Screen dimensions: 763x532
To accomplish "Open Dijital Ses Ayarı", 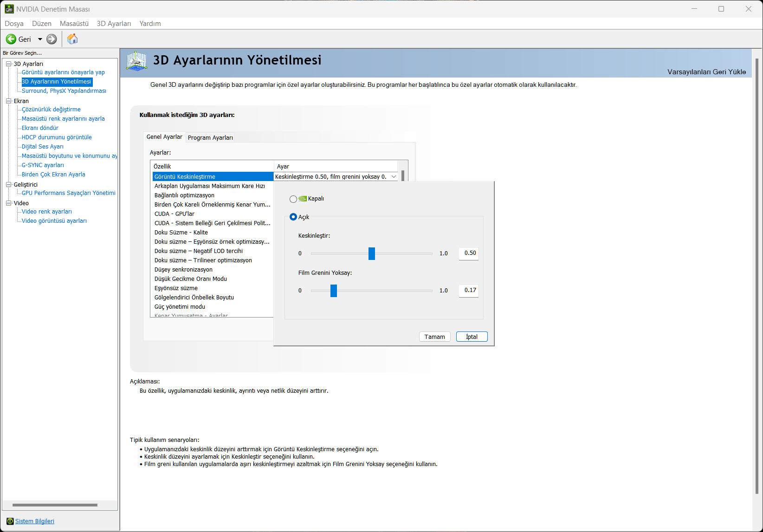I will coord(43,147).
